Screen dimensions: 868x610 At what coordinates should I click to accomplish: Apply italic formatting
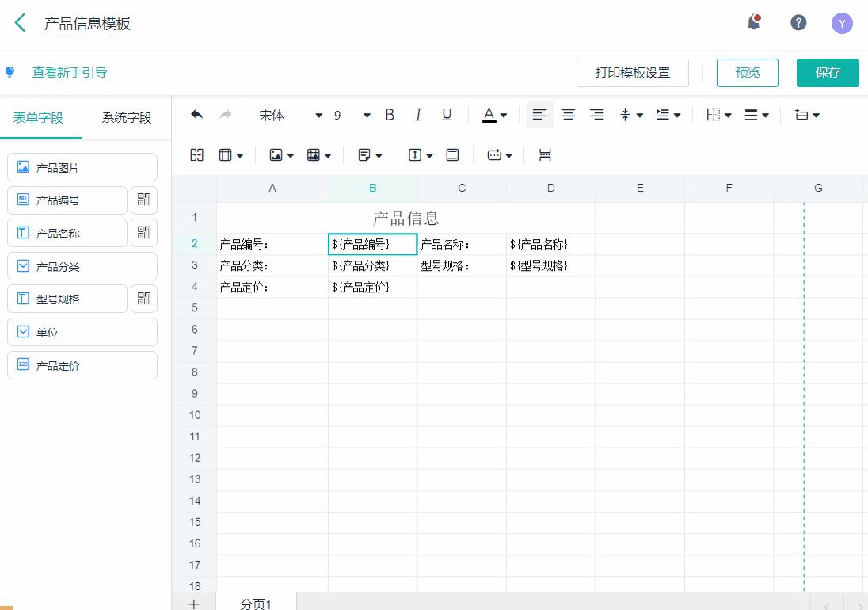tap(418, 115)
